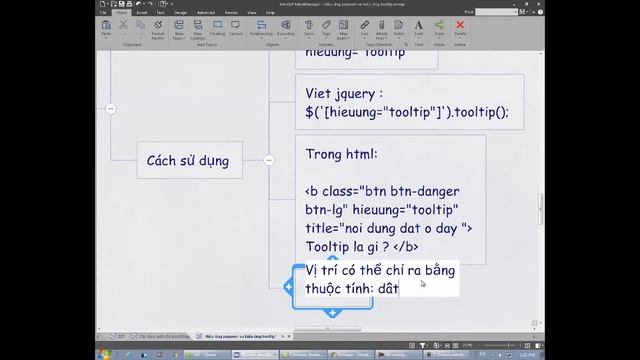
Task: Click the Paste icon in Clipboard group
Action: [106, 26]
